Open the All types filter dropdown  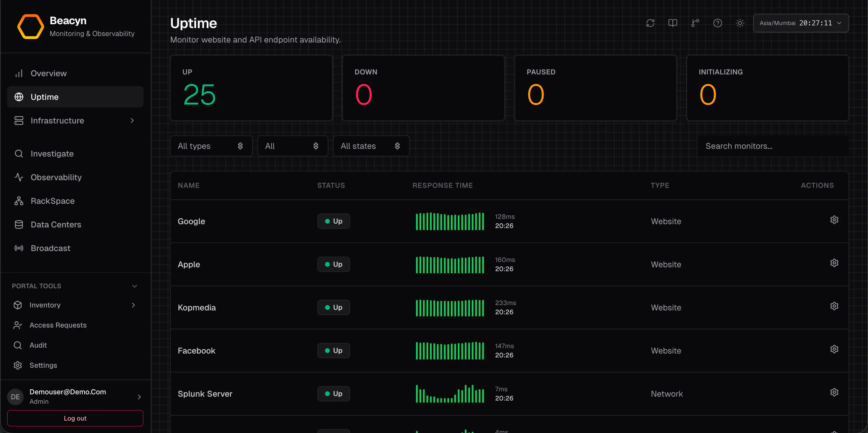pos(211,146)
